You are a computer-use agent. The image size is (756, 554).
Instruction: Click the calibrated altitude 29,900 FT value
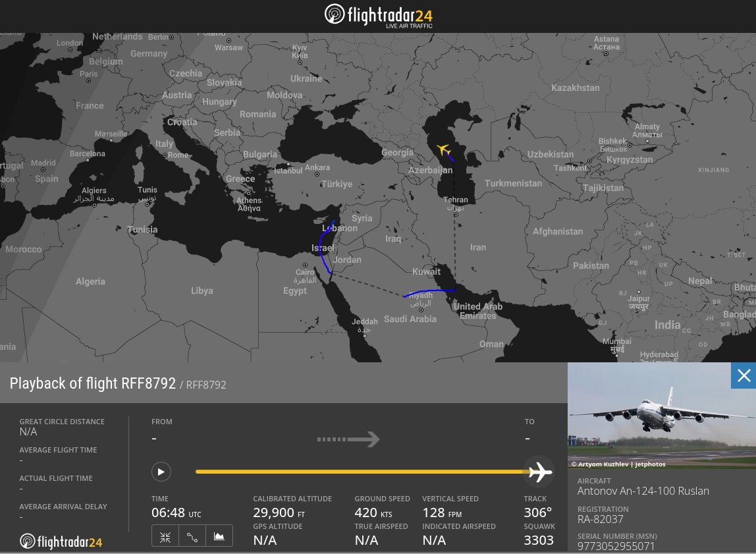279,512
